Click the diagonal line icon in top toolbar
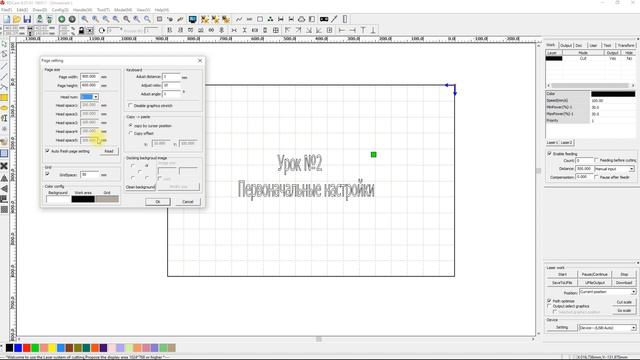This screenshot has height=360, width=640. (334, 19)
